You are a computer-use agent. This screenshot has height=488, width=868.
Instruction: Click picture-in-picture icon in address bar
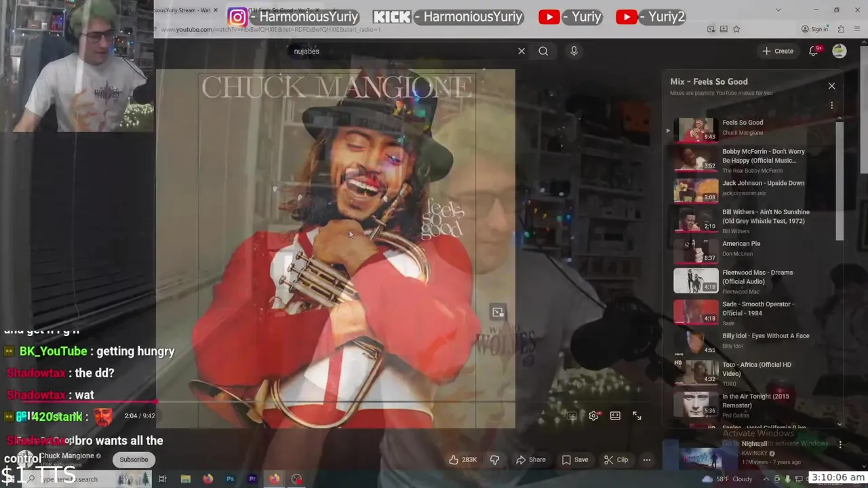point(711,29)
